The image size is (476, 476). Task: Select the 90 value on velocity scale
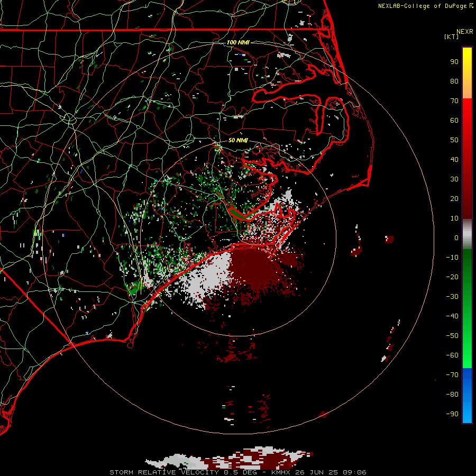[454, 62]
